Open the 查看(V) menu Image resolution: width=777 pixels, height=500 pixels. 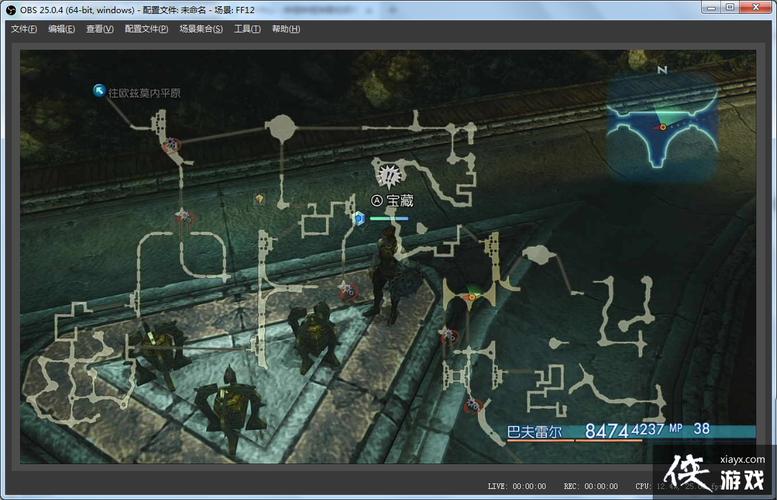(x=100, y=29)
